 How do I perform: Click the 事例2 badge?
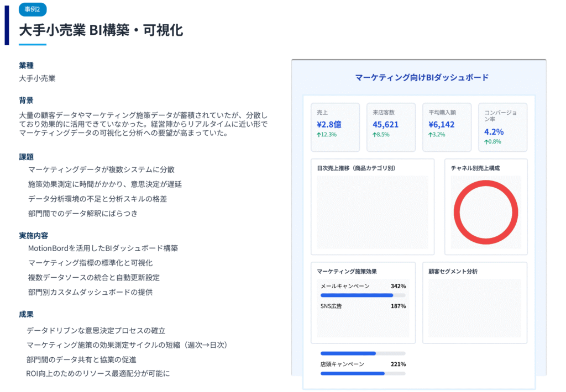[x=33, y=9]
